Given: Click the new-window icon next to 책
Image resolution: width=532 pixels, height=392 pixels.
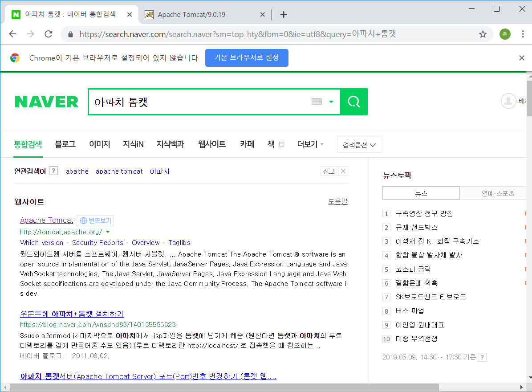Looking at the screenshot, I should [281, 144].
